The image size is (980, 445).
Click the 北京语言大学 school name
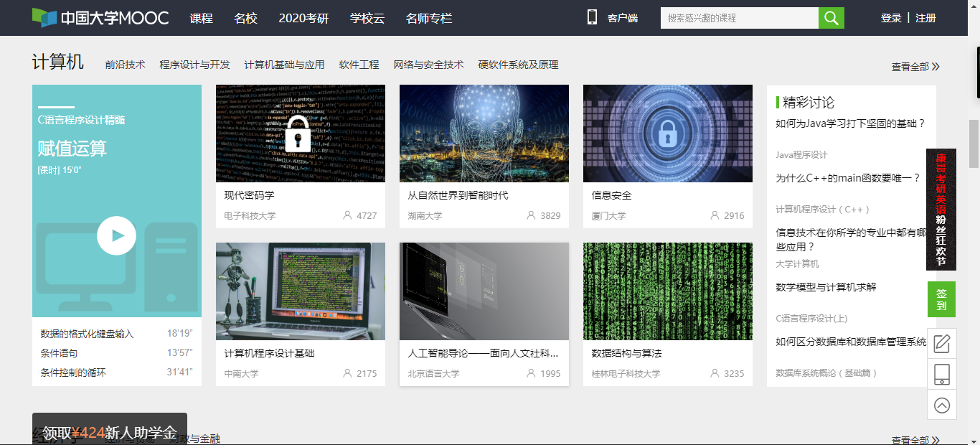tap(433, 374)
